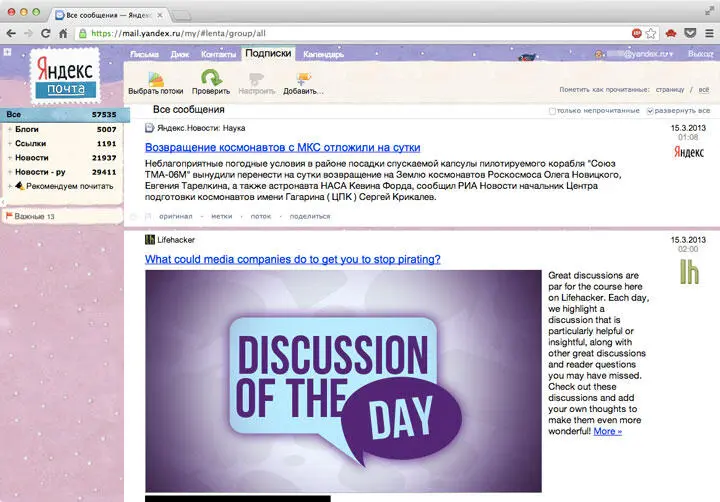Click the Яндекс Почта logo

tap(65, 75)
